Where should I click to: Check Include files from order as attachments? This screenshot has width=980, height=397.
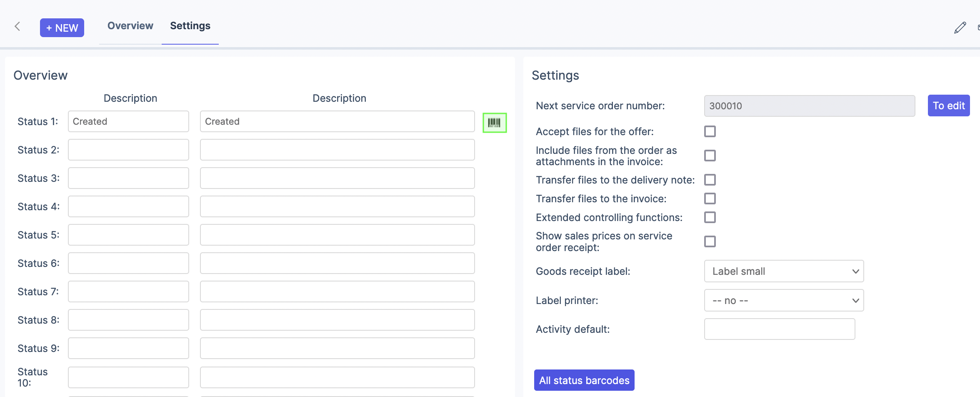(710, 156)
